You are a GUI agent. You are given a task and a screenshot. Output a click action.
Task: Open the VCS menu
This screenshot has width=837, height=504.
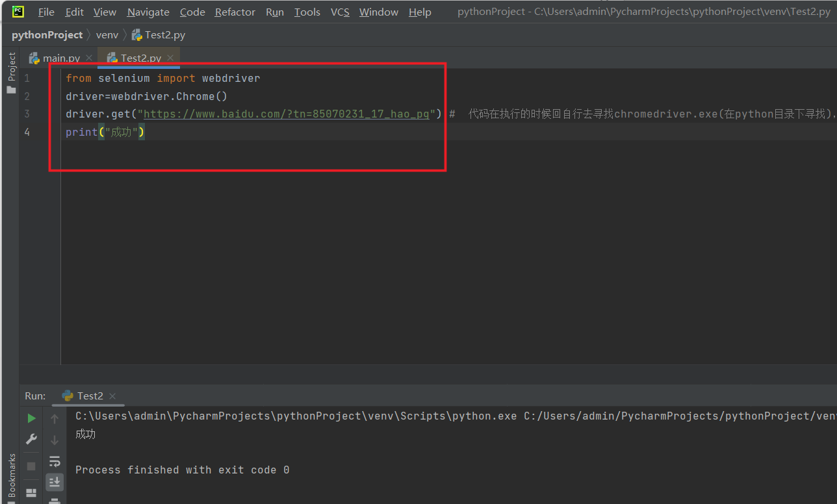click(340, 12)
